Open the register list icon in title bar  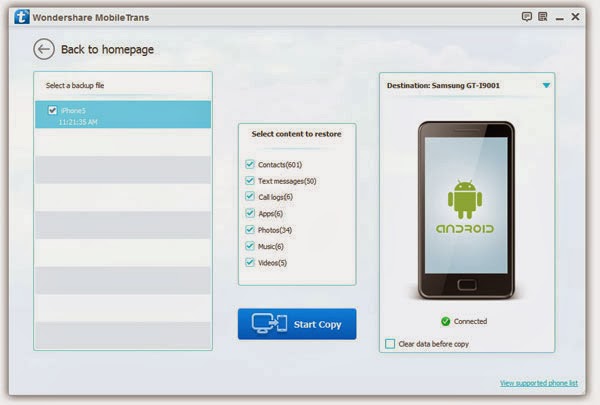point(543,16)
